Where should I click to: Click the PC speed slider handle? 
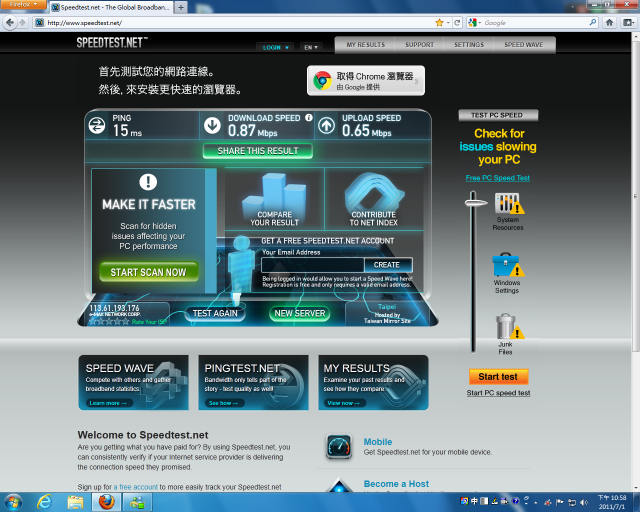[476, 203]
